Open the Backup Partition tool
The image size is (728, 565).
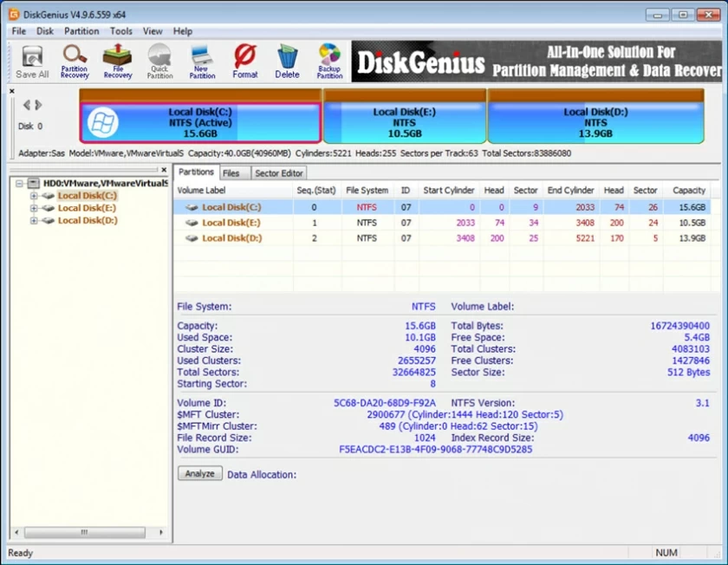tap(329, 59)
